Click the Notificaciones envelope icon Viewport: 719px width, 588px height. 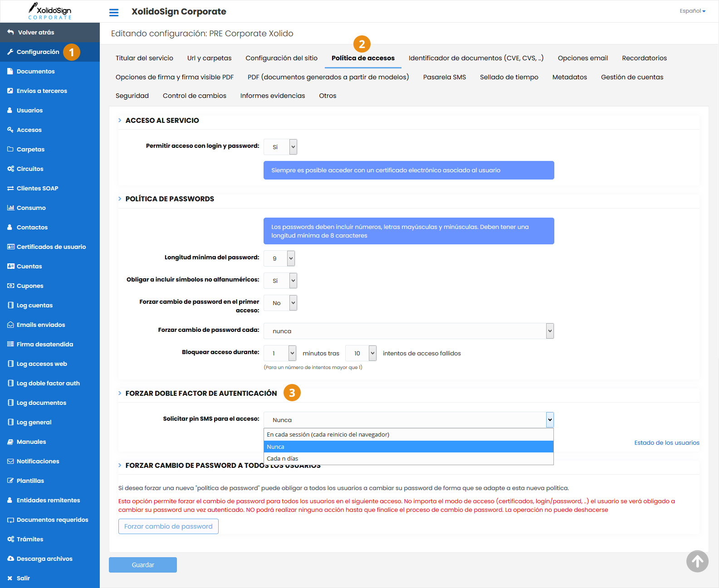tap(10, 461)
